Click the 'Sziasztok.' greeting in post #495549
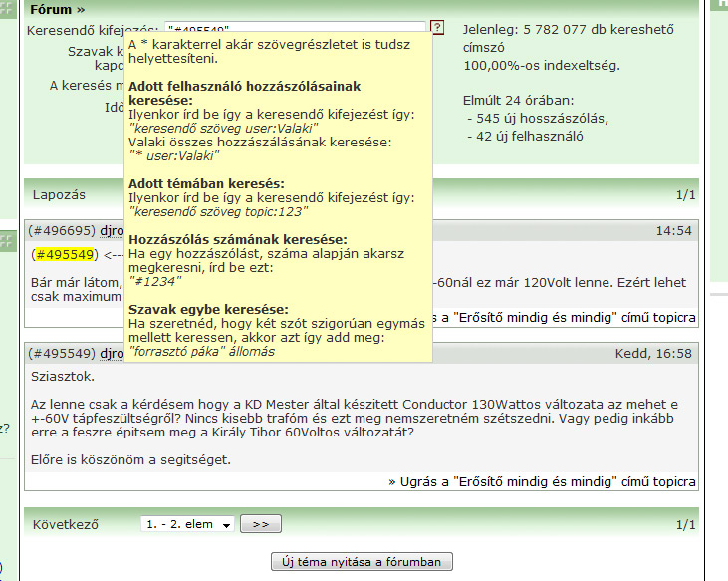 (x=63, y=376)
